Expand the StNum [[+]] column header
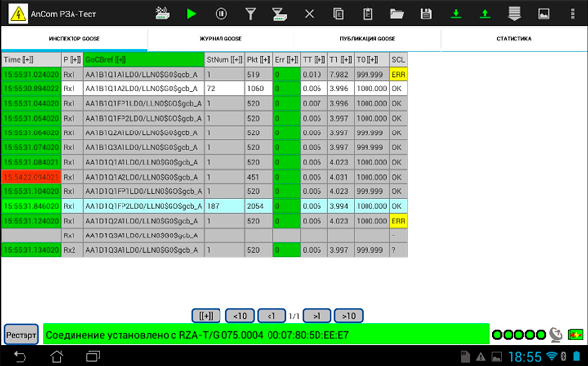 pyautogui.click(x=224, y=59)
